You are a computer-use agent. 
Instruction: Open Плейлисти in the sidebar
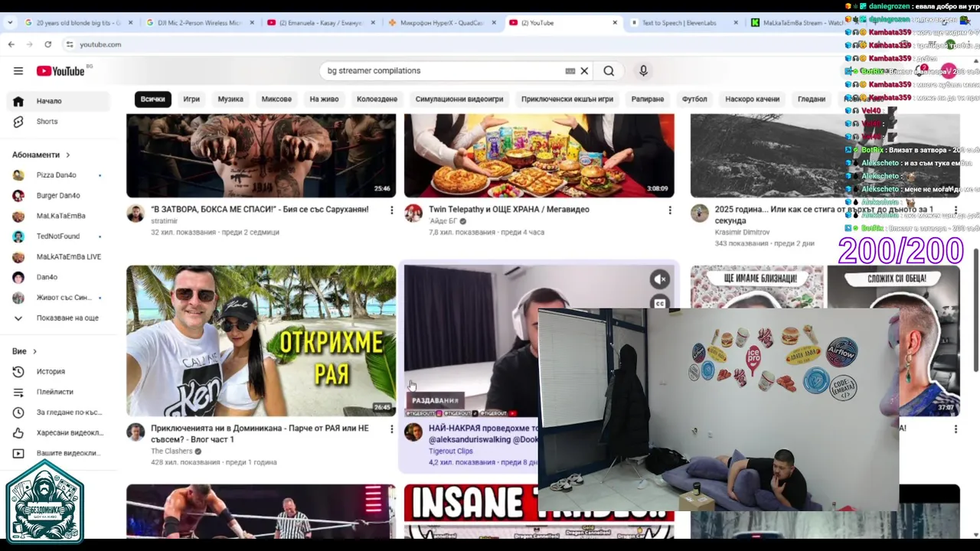[57, 392]
